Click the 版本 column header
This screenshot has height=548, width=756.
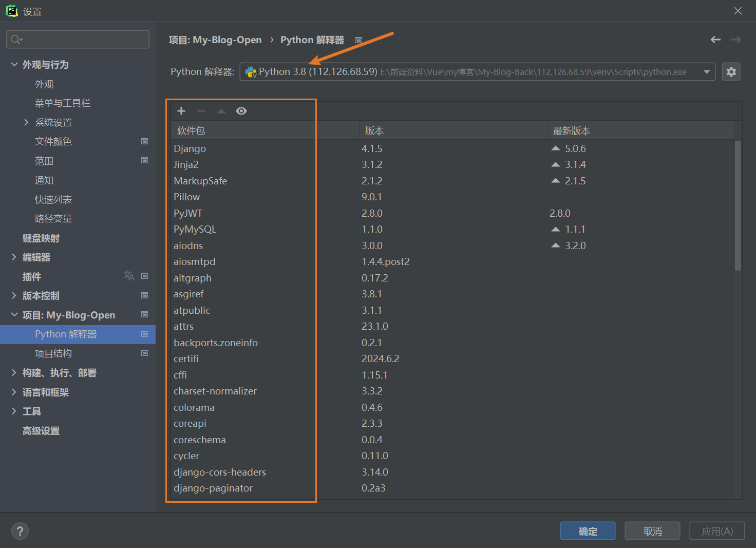(453, 130)
